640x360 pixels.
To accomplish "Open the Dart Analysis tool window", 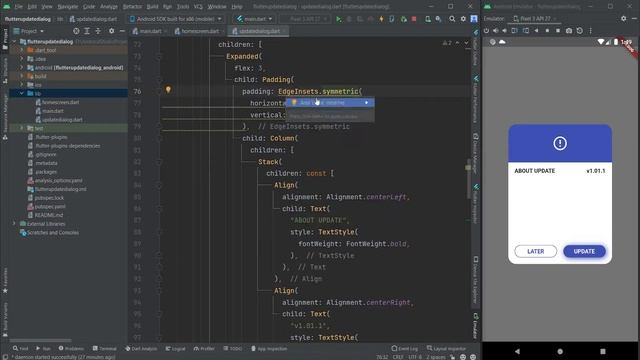I will (x=141, y=349).
